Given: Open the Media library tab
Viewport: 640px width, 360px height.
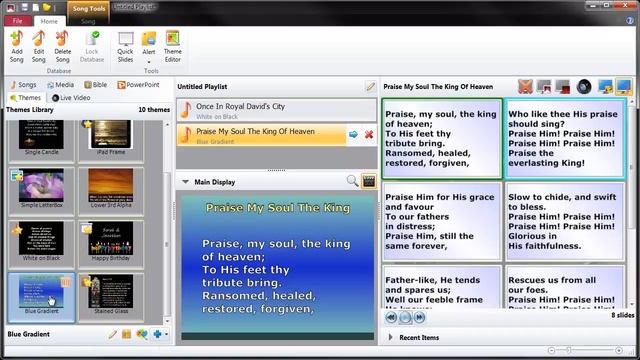Looking at the screenshot, I should pos(60,84).
